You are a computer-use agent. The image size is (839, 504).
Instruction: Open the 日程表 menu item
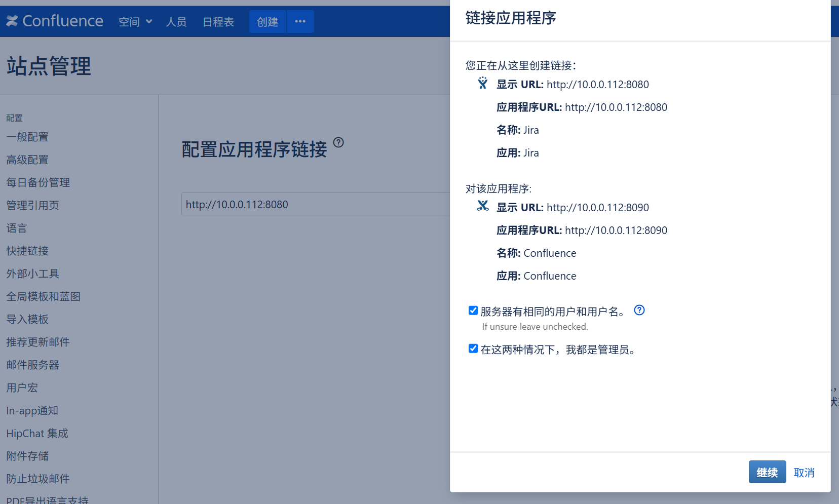218,22
